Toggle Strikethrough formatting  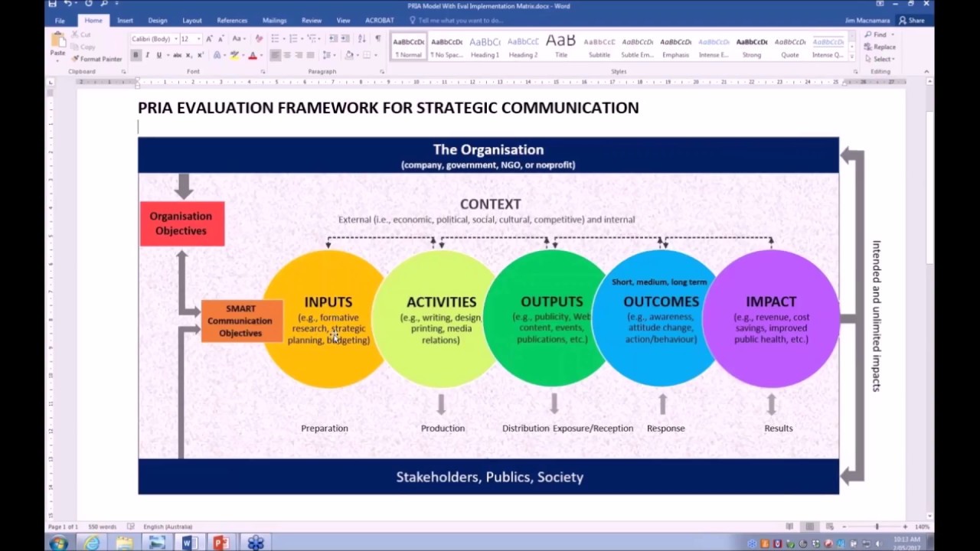(177, 55)
